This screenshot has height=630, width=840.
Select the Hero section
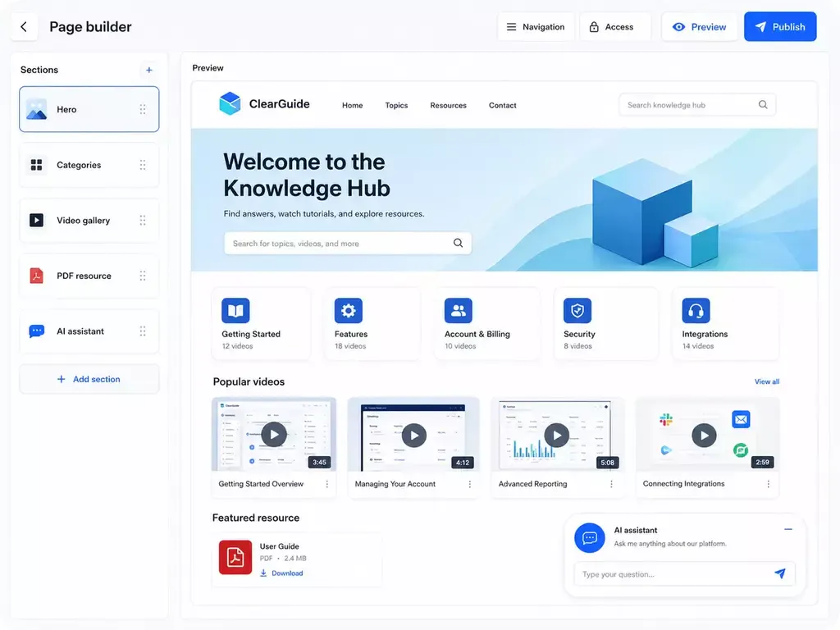pos(89,109)
